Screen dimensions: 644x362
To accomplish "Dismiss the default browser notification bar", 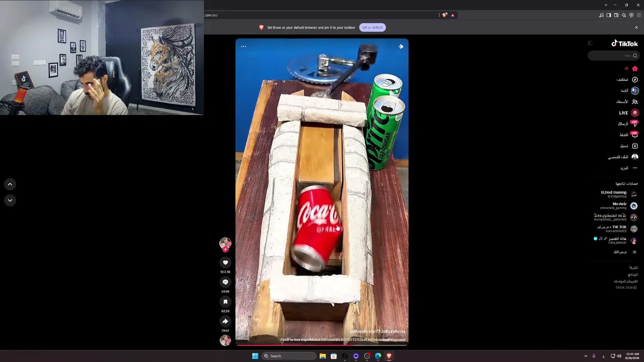I will click(636, 27).
